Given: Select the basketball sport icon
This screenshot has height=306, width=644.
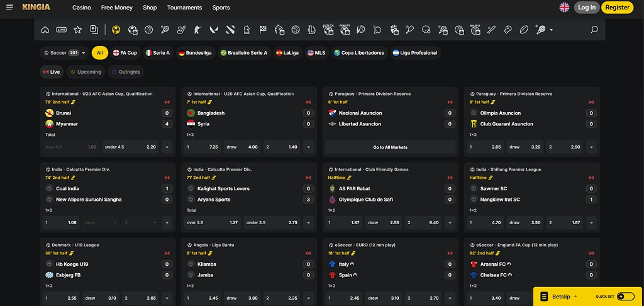Looking at the screenshot, I should pyautogui.click(x=148, y=30).
